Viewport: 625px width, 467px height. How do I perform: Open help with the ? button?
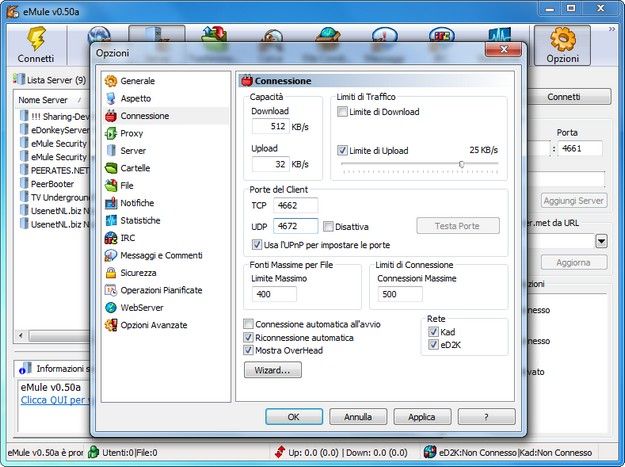(x=486, y=417)
